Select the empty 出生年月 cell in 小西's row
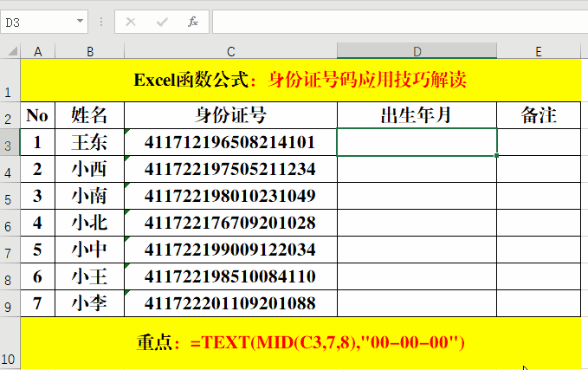The width and height of the screenshot is (588, 370). pos(417,169)
